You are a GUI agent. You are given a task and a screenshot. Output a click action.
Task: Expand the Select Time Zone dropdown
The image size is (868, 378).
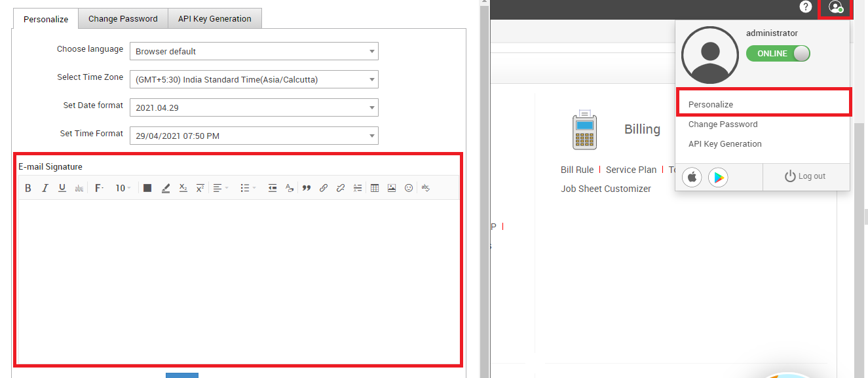click(x=254, y=79)
